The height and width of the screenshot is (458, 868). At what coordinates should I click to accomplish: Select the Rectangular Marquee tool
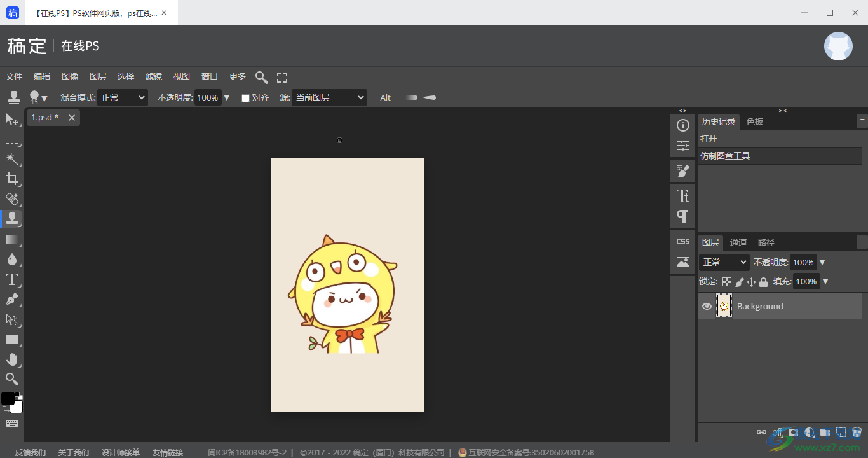pyautogui.click(x=12, y=139)
